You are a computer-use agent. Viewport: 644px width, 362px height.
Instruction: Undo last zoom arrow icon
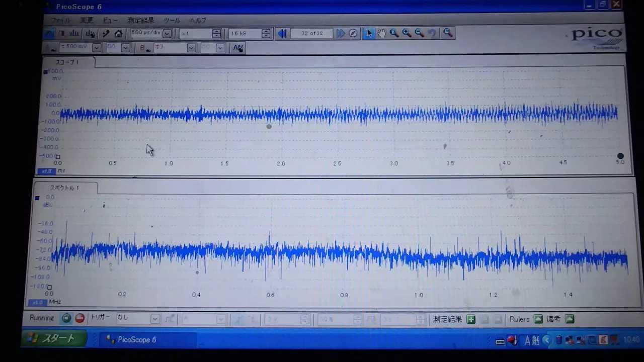(x=432, y=33)
